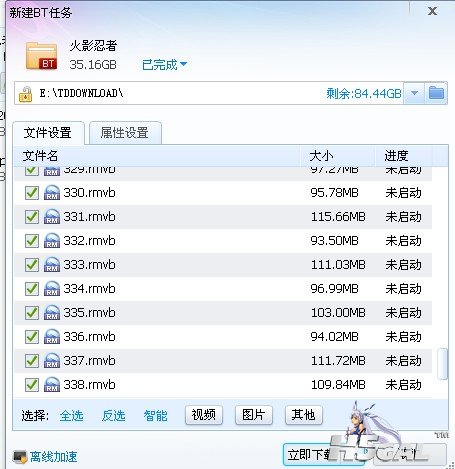
Task: Click the RM file icon for 330.rmvb
Action: [x=52, y=193]
